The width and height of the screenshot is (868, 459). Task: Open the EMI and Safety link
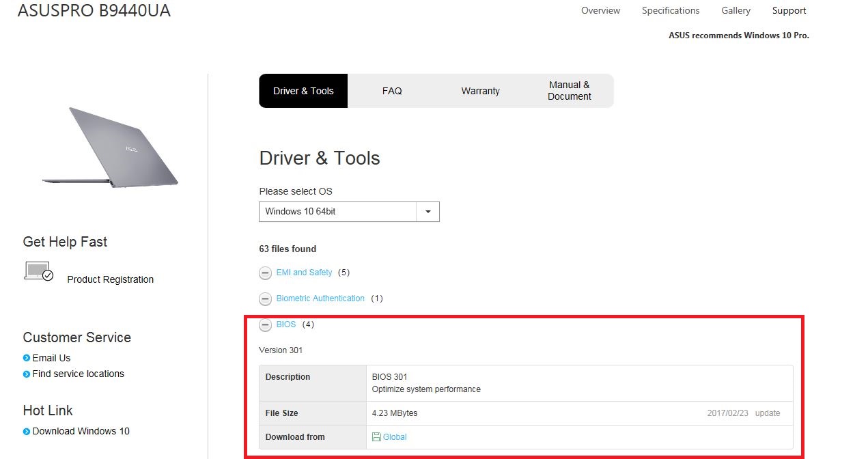pos(304,273)
